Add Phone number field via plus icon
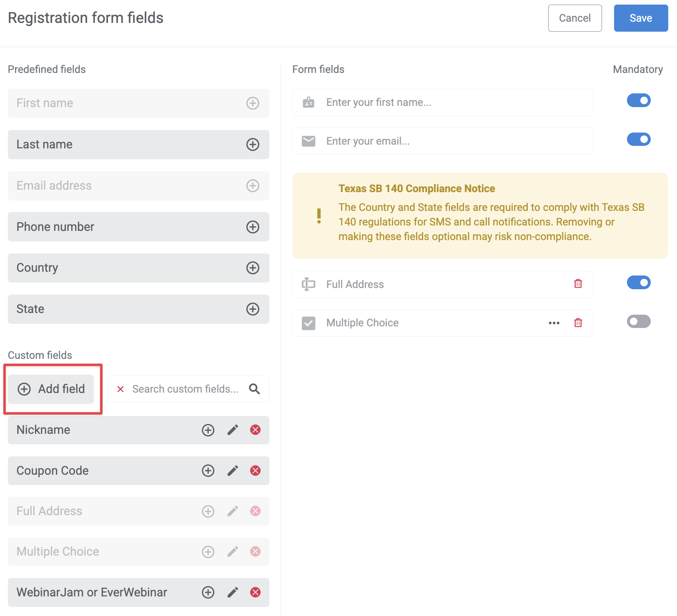 253,227
